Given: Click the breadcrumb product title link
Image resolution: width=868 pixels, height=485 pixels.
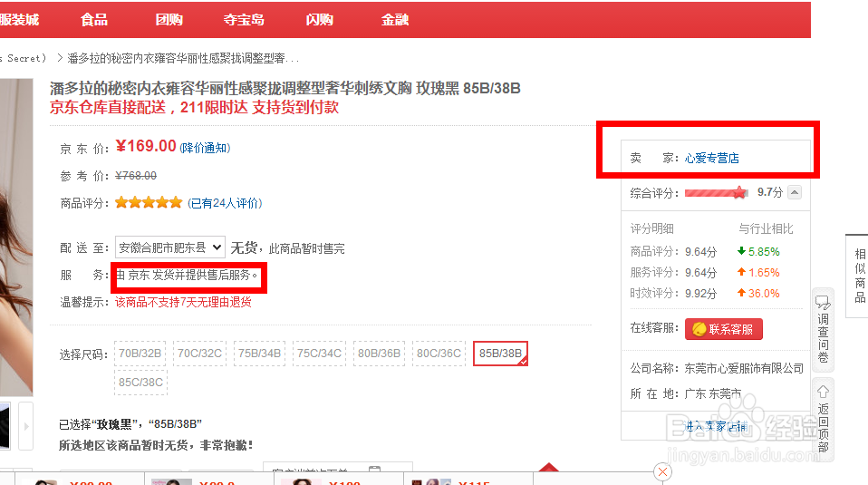Looking at the screenshot, I should point(183,58).
